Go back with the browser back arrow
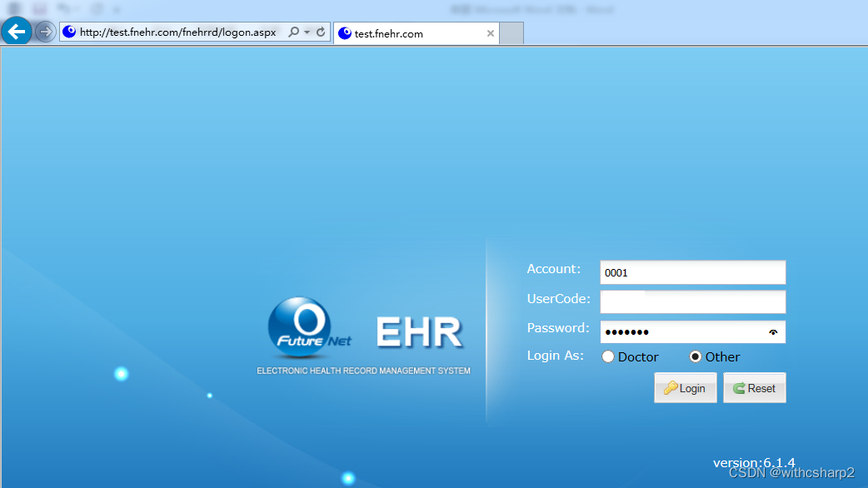Viewport: 868px width, 488px height. [x=17, y=31]
